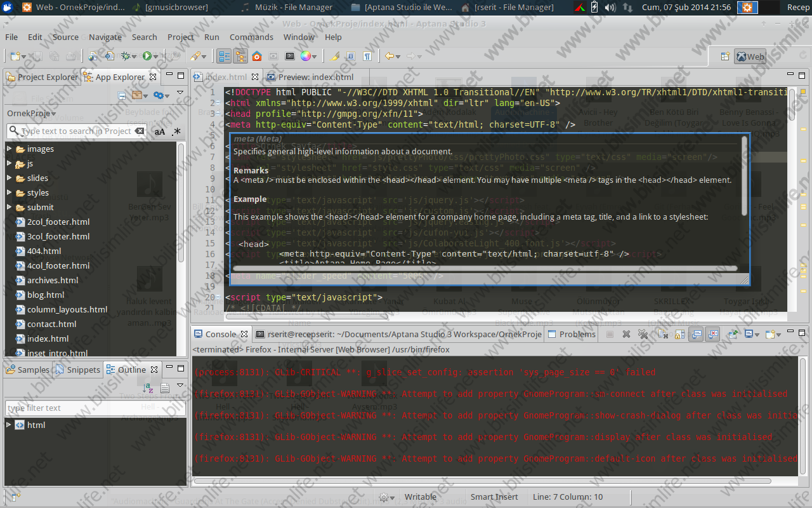The image size is (812, 508).
Task: Click the Aptana Studio home house icon
Action: (257, 56)
